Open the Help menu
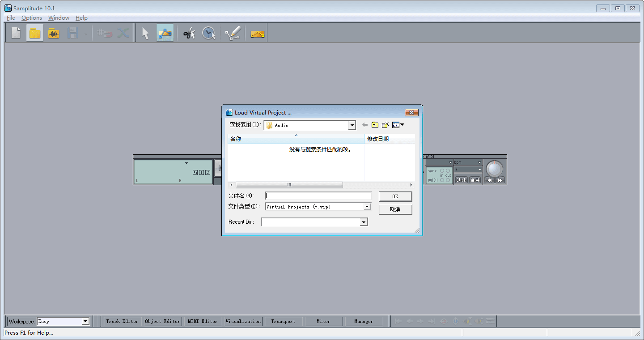The image size is (644, 340). point(81,18)
